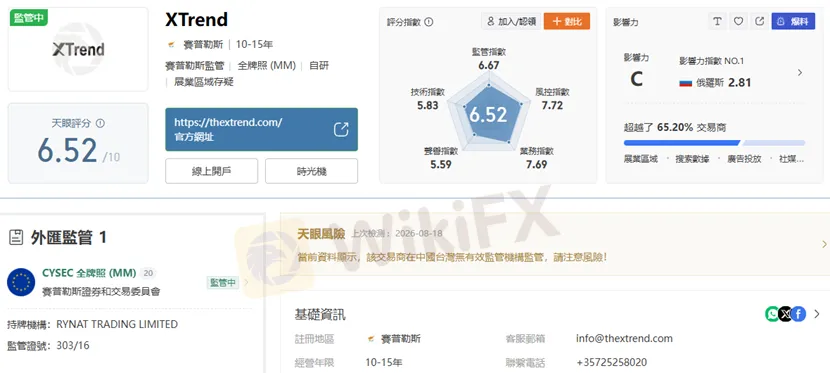Screen dimensions: 830x373
Task: Open the X social media icon
Action: tap(786, 314)
